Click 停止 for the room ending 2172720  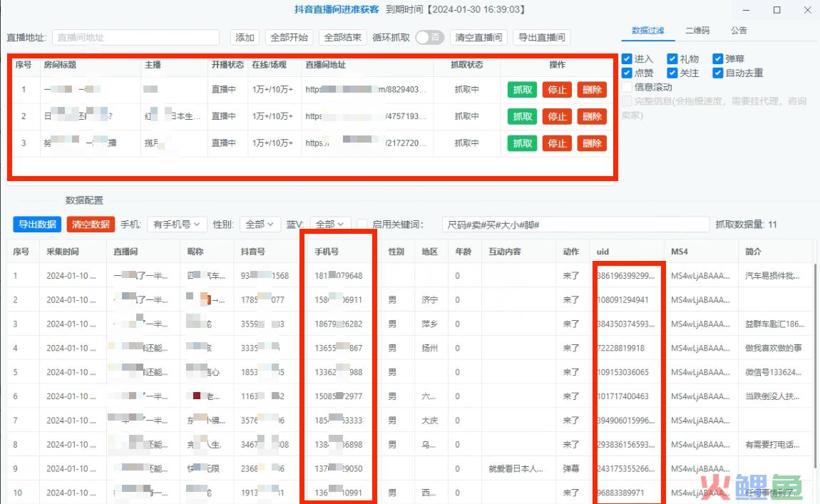point(557,143)
